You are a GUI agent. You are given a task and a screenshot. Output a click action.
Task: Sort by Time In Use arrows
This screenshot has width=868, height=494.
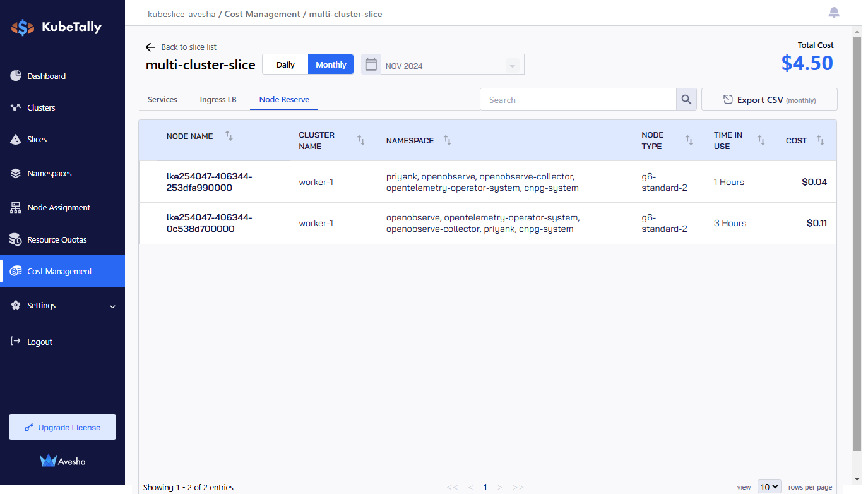coord(761,140)
